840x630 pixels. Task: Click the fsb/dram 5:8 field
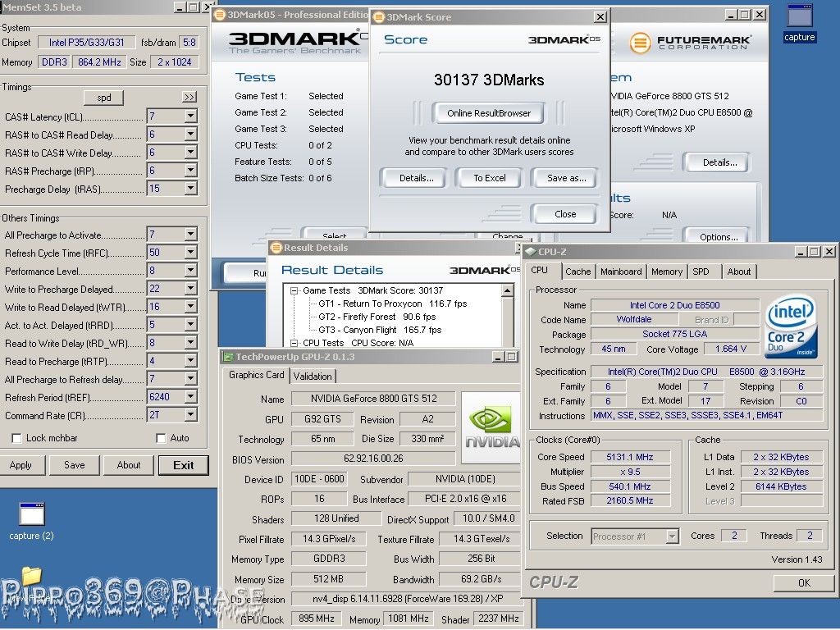tap(189, 43)
